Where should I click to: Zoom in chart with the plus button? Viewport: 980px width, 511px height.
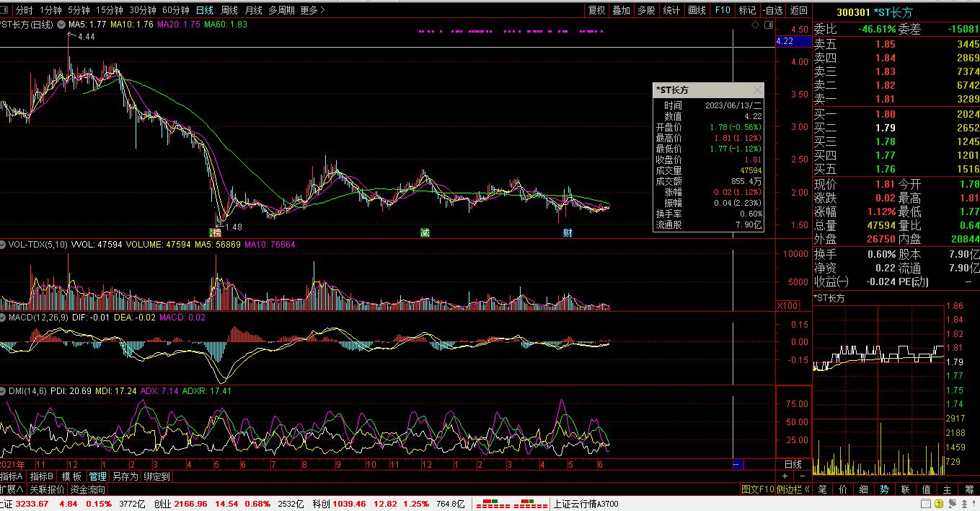[785, 476]
